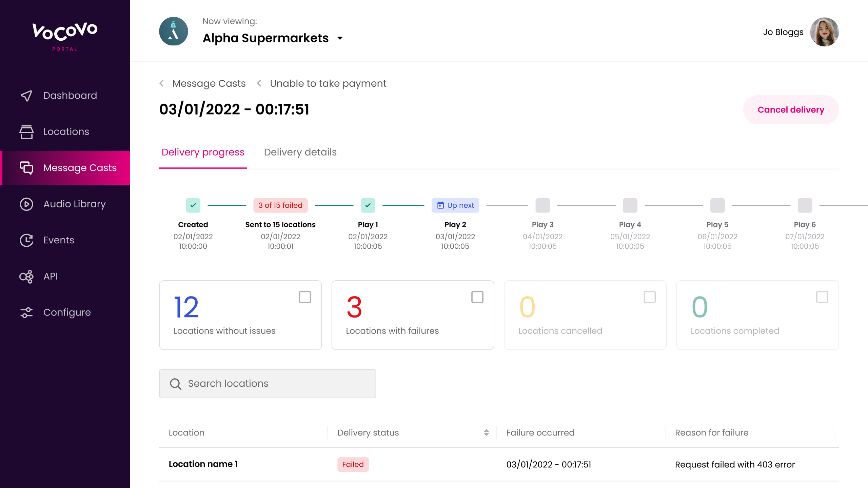Go back using Message Casts breadcrumb chevron
The width and height of the screenshot is (868, 488).
coord(162,83)
